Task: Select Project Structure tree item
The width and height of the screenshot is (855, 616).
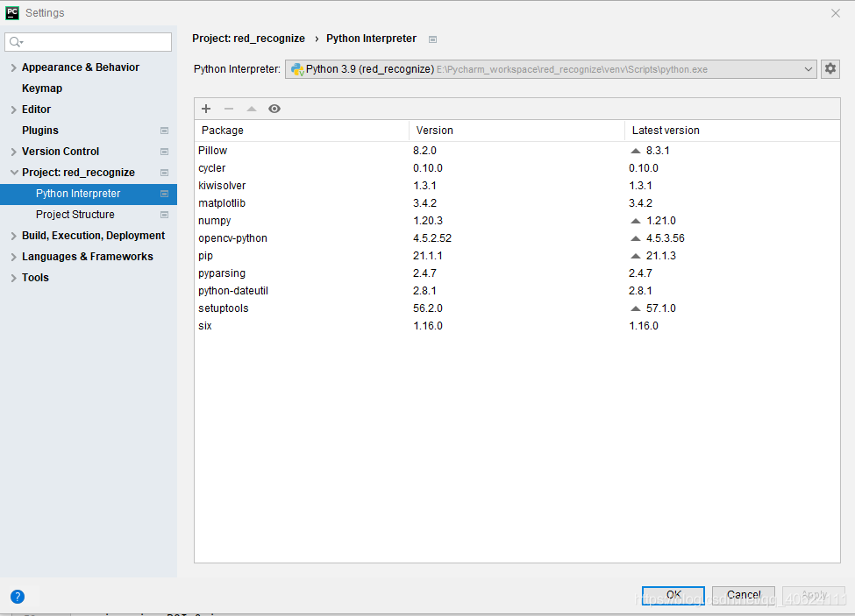Action: pos(75,215)
